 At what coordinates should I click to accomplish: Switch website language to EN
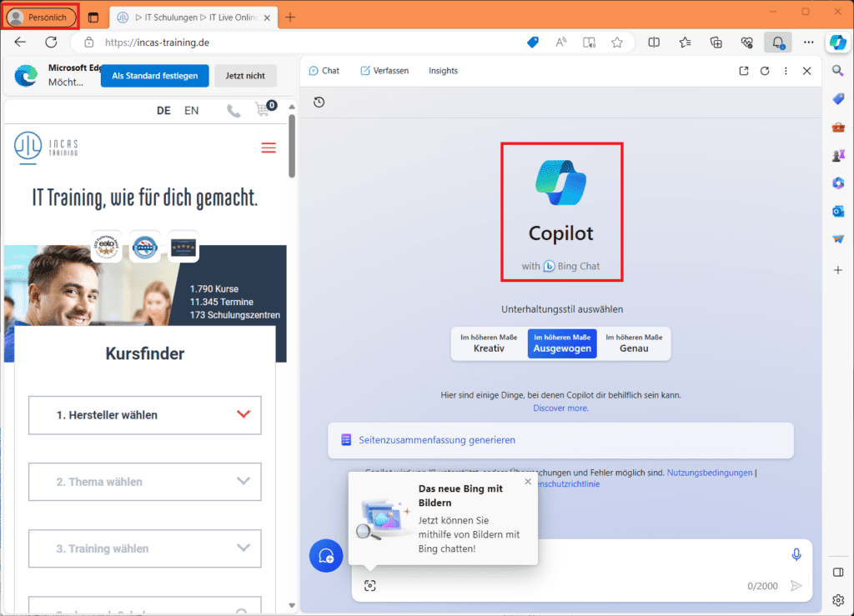pos(191,111)
